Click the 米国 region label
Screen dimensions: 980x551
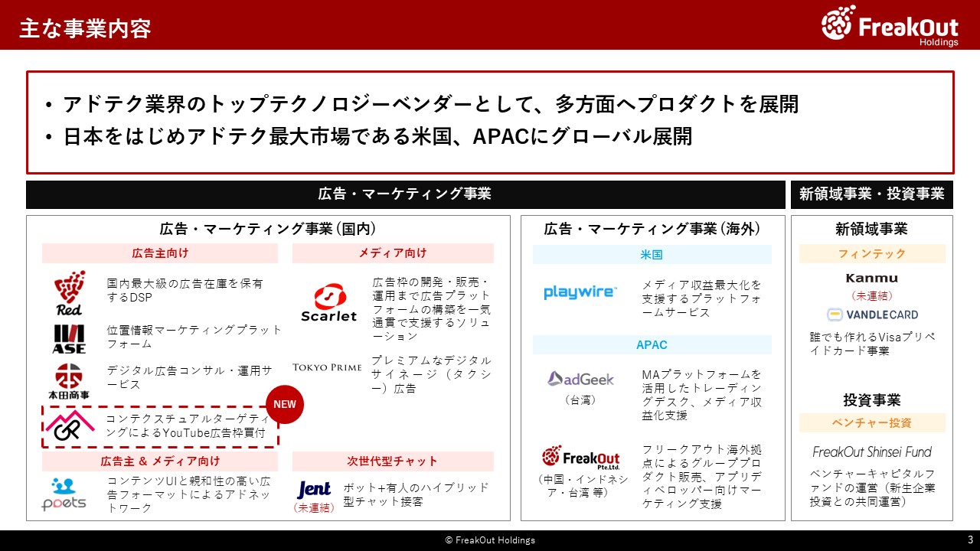pos(652,255)
